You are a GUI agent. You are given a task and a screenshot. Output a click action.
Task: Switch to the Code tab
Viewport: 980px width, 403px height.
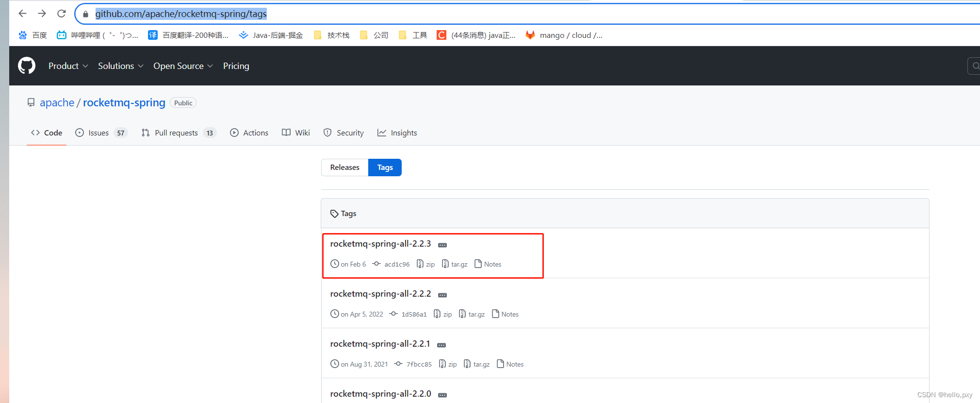tap(47, 133)
